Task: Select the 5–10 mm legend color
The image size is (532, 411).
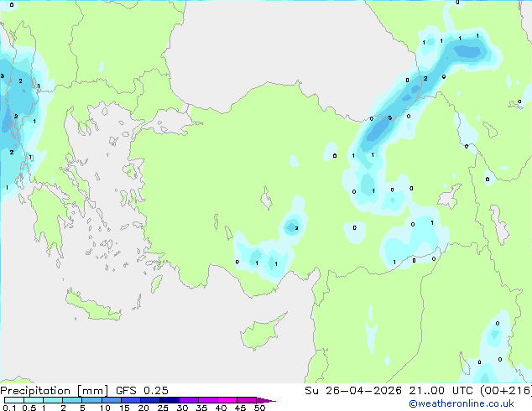Action: click(x=91, y=400)
